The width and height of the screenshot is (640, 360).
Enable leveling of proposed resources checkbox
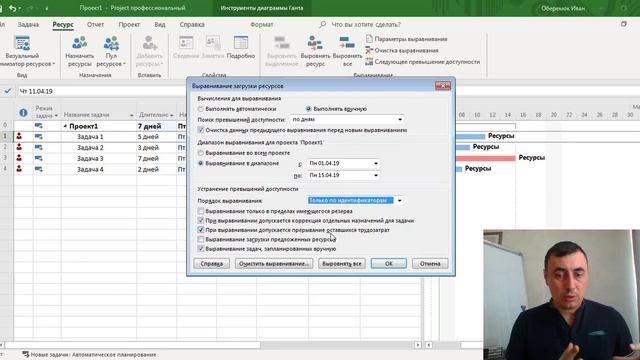tap(200, 240)
